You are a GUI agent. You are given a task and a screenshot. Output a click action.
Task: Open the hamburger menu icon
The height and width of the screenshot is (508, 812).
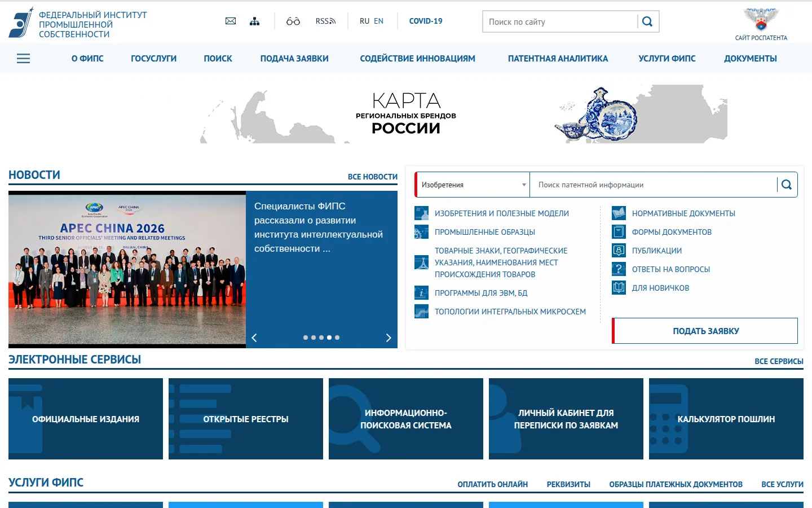[x=24, y=58]
